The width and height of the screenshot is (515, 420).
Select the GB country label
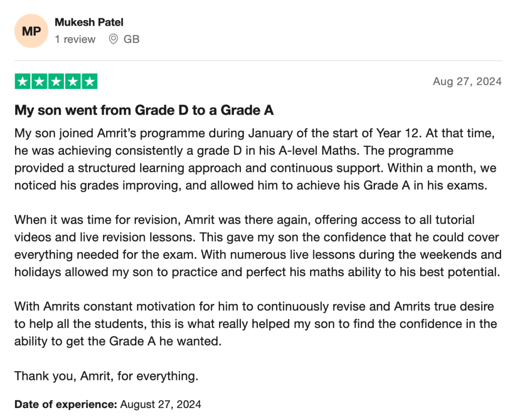[x=131, y=39]
